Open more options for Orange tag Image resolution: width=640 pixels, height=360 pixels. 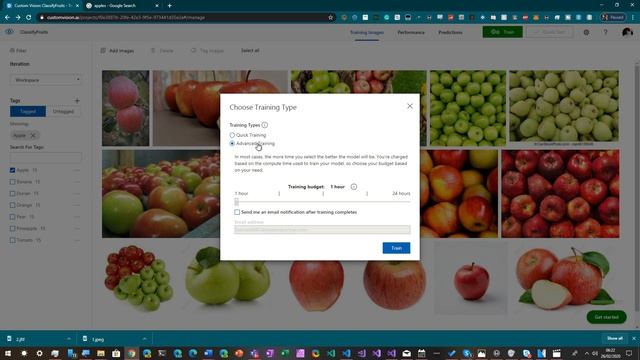(x=77, y=205)
